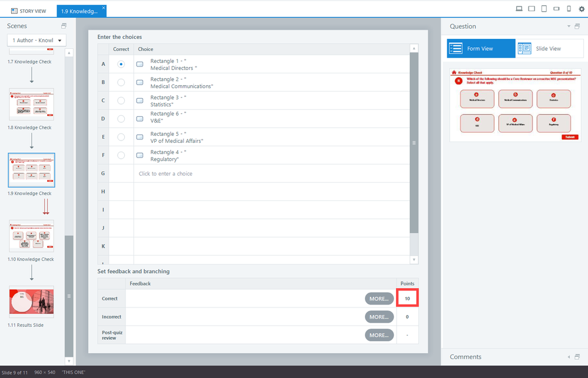
Task: Mark choice C Statistics as correct
Action: (121, 101)
